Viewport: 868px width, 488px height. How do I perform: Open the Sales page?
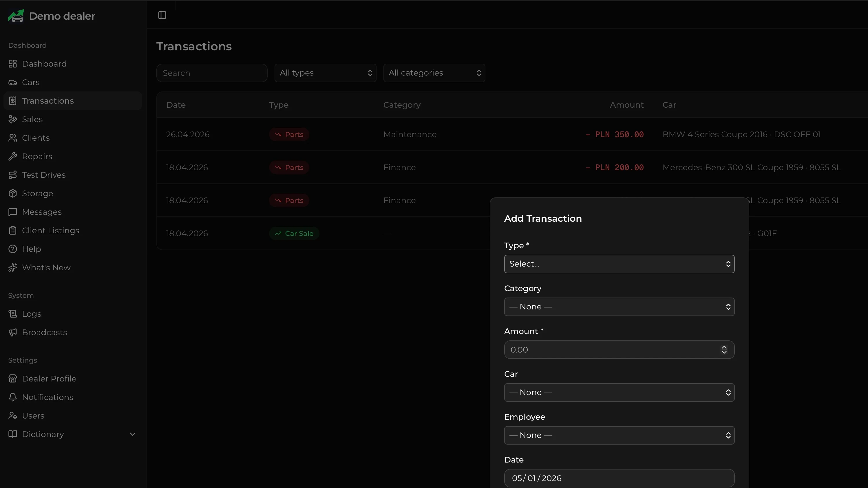(73, 119)
